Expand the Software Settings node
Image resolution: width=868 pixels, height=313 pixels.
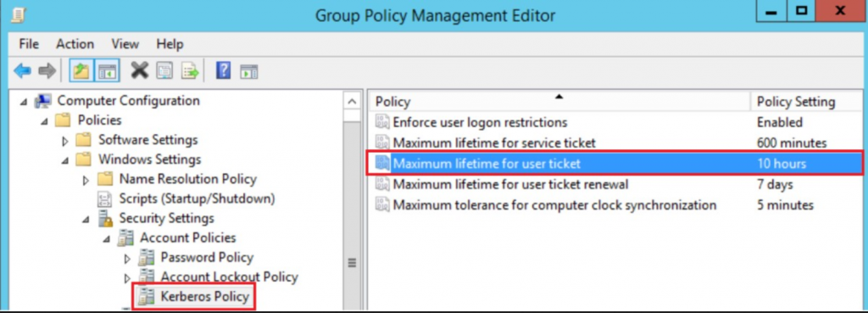[x=65, y=141]
